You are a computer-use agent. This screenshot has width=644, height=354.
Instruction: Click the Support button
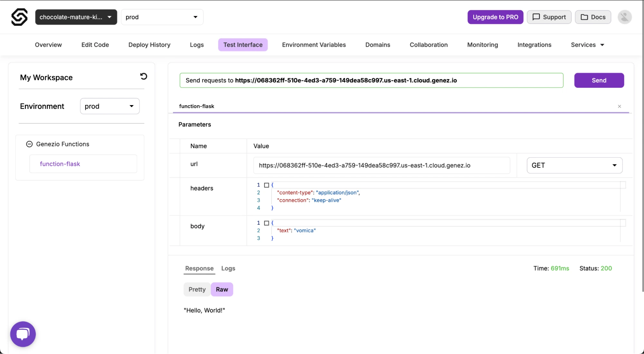point(549,17)
